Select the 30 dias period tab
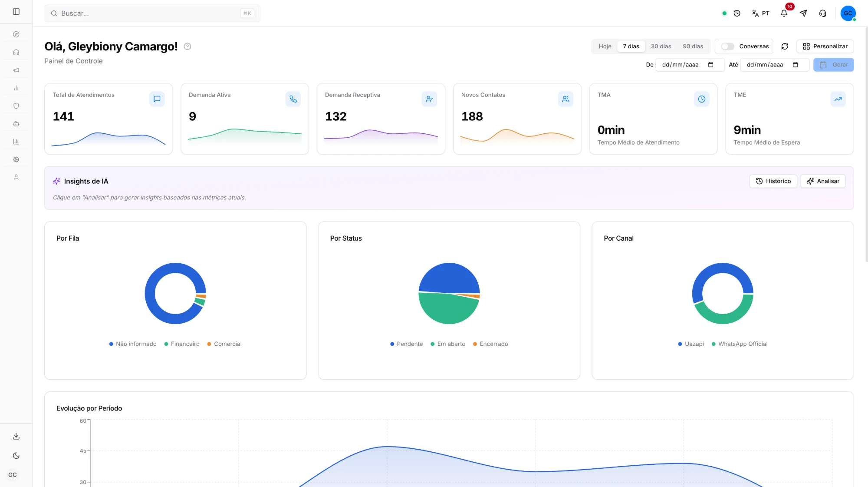The height and width of the screenshot is (487, 868). [661, 46]
